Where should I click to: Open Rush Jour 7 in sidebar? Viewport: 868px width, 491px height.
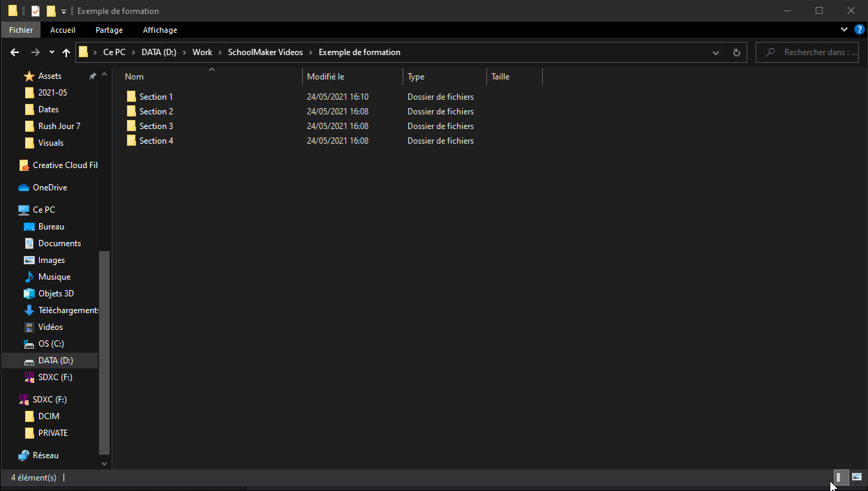coord(59,126)
